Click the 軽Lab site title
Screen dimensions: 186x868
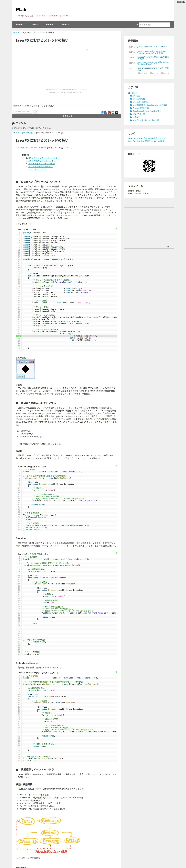pos(21,10)
